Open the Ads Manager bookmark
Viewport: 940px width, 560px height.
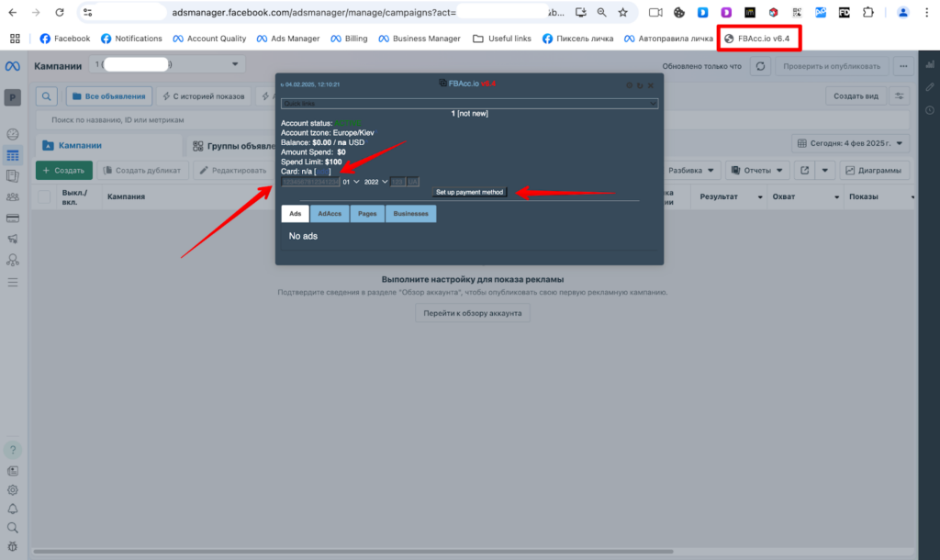288,39
